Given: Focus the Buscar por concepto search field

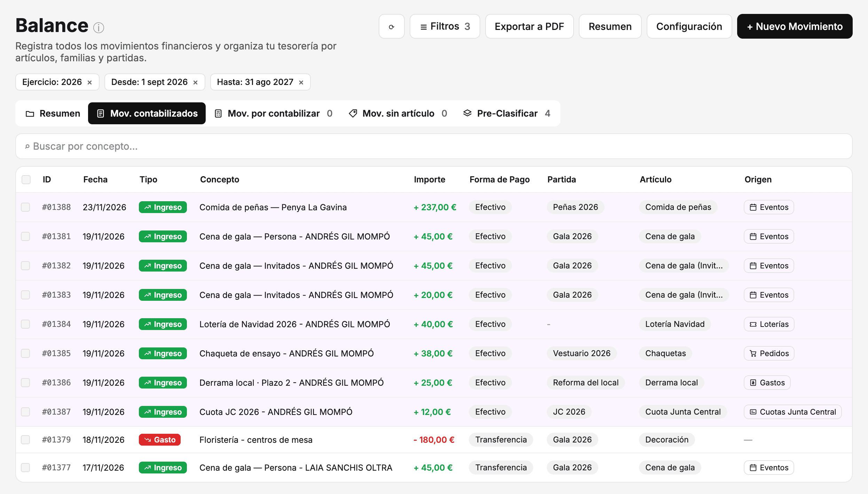Looking at the screenshot, I should tap(434, 146).
